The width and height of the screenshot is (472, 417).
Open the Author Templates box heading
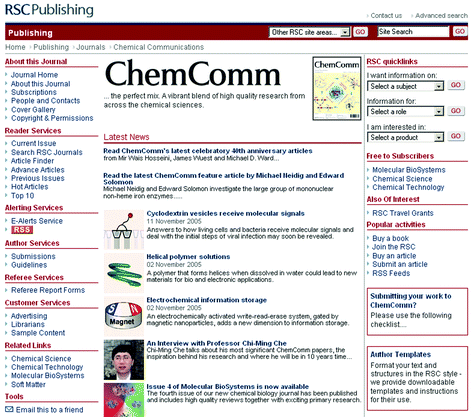click(400, 354)
